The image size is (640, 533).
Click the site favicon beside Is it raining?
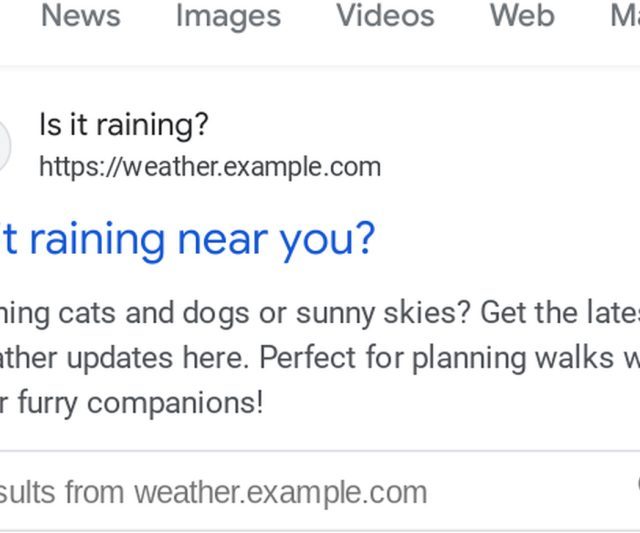coord(3,146)
